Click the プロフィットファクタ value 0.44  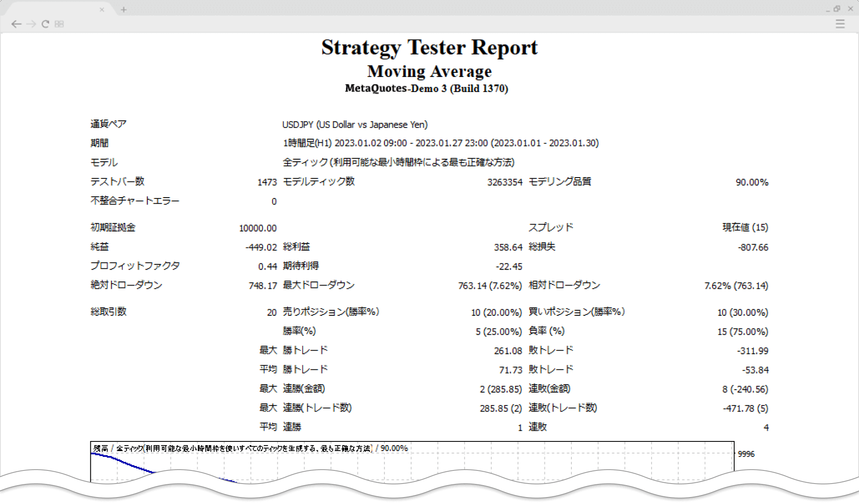(x=268, y=266)
